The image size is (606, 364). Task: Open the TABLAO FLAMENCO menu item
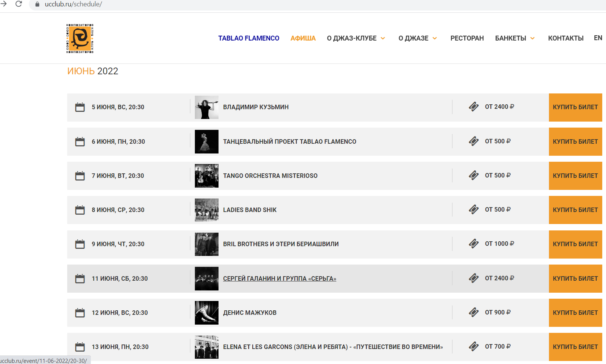[249, 38]
